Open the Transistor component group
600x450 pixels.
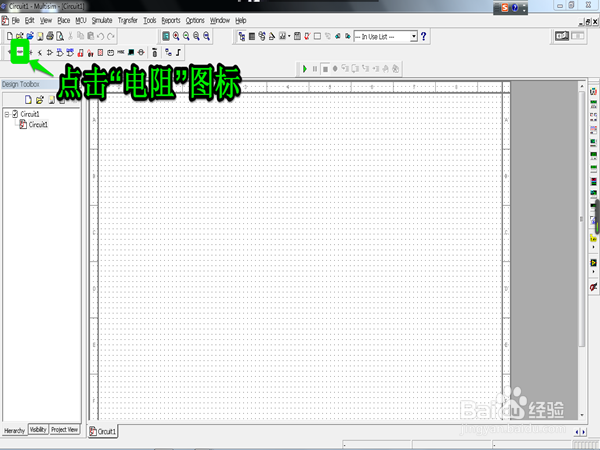click(40, 52)
